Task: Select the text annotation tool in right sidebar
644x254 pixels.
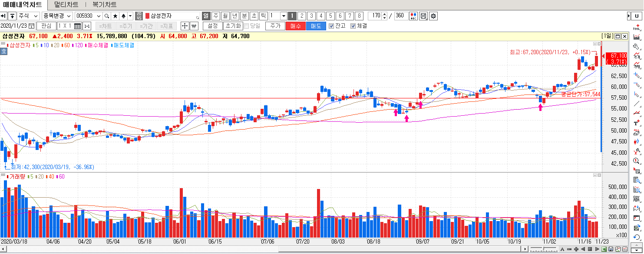Action: (x=637, y=123)
